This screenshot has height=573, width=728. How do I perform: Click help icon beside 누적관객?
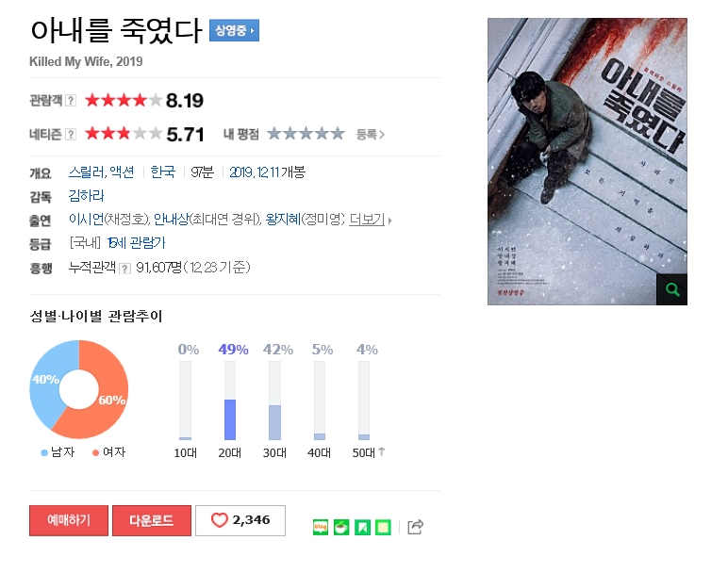[124, 269]
